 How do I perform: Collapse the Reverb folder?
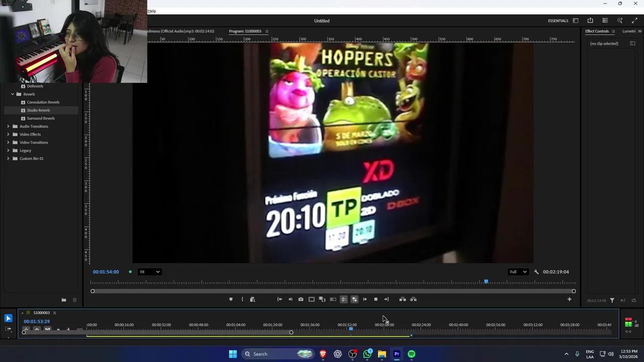(13, 94)
